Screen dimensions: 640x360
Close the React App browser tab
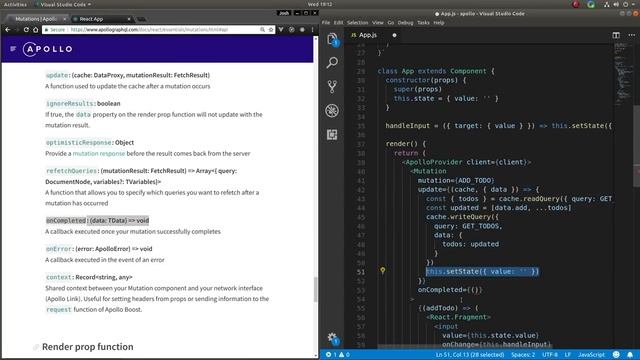click(x=129, y=19)
